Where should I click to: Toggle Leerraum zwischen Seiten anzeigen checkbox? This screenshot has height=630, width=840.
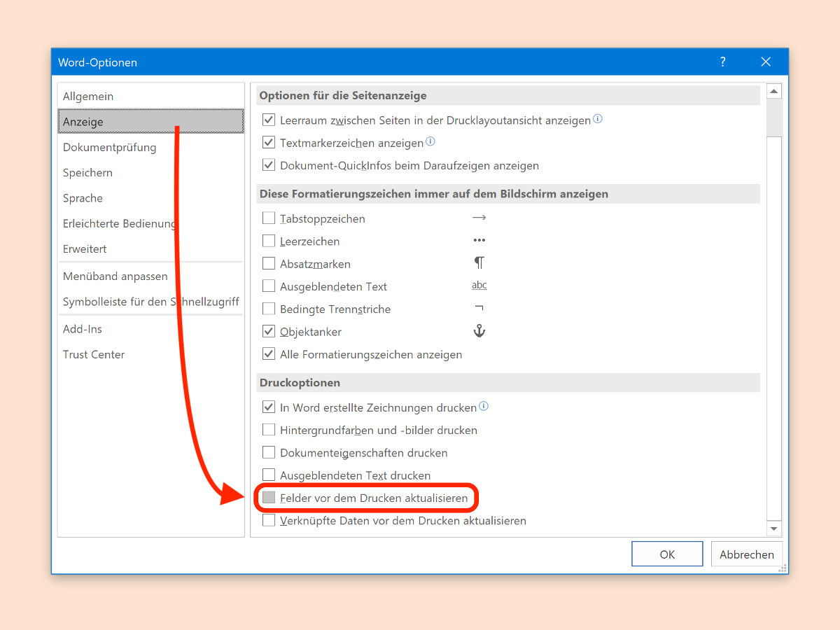pos(269,120)
